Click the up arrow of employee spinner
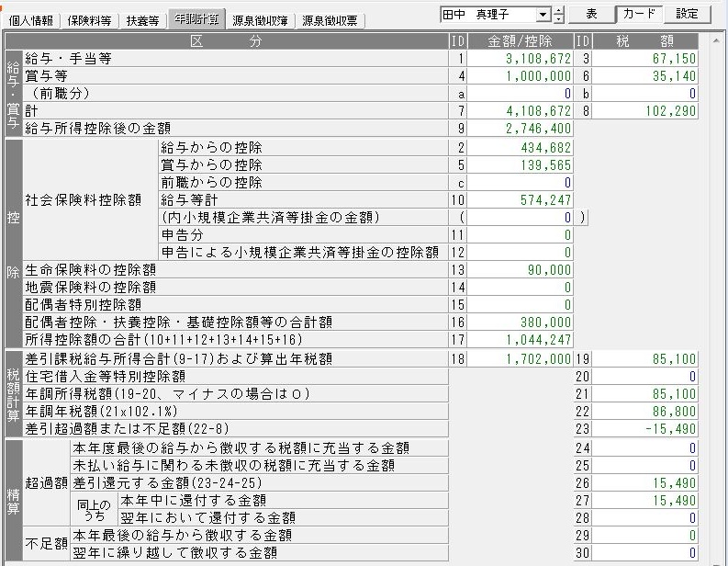The image size is (728, 566). coord(559,10)
